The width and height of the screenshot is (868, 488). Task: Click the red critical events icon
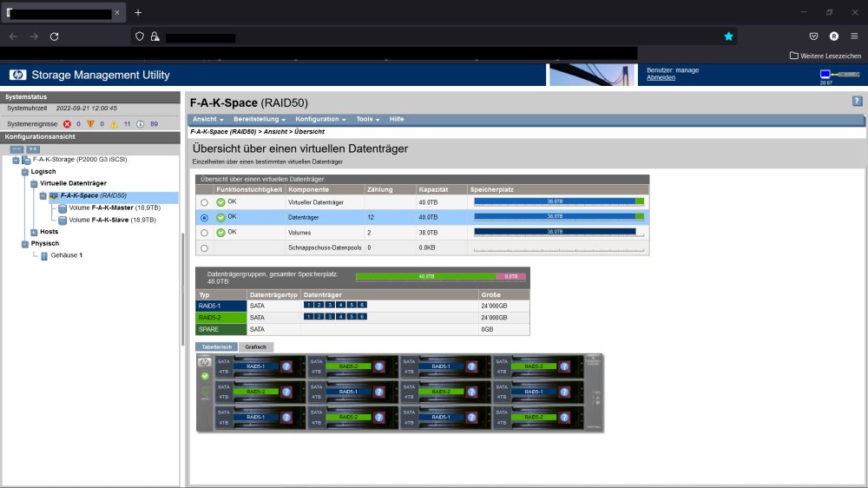click(x=67, y=124)
